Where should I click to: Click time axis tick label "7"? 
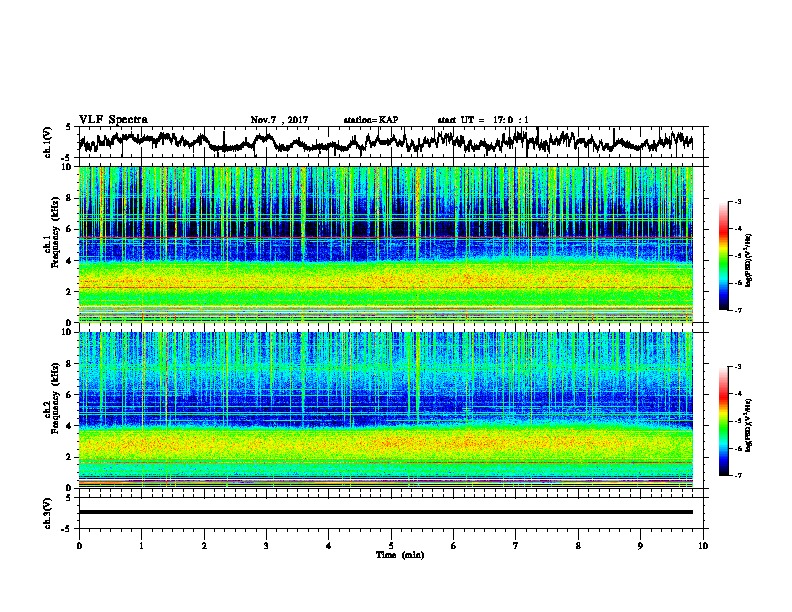(x=516, y=546)
